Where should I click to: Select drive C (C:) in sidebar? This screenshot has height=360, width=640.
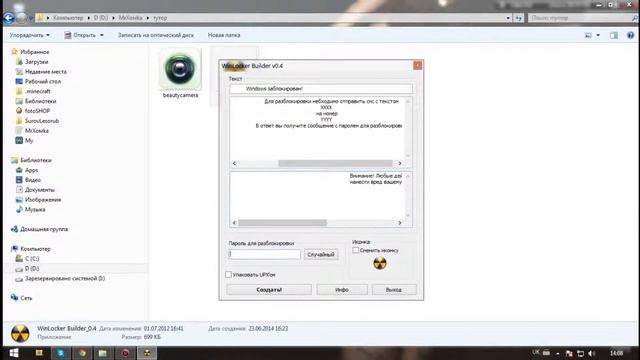[x=32, y=258]
